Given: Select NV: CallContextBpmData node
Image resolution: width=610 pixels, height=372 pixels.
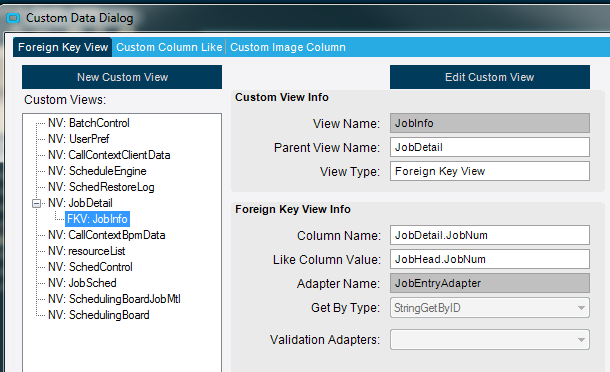Looking at the screenshot, I should click(107, 235).
